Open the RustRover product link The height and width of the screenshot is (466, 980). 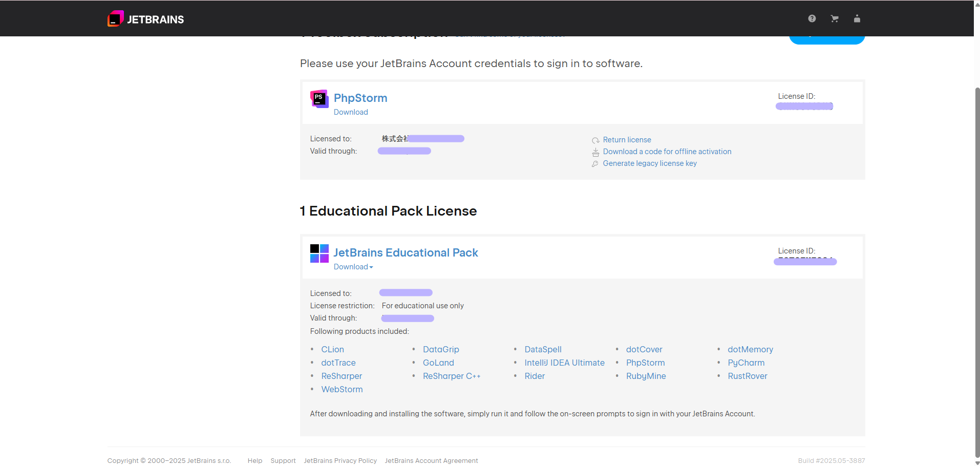pos(748,376)
